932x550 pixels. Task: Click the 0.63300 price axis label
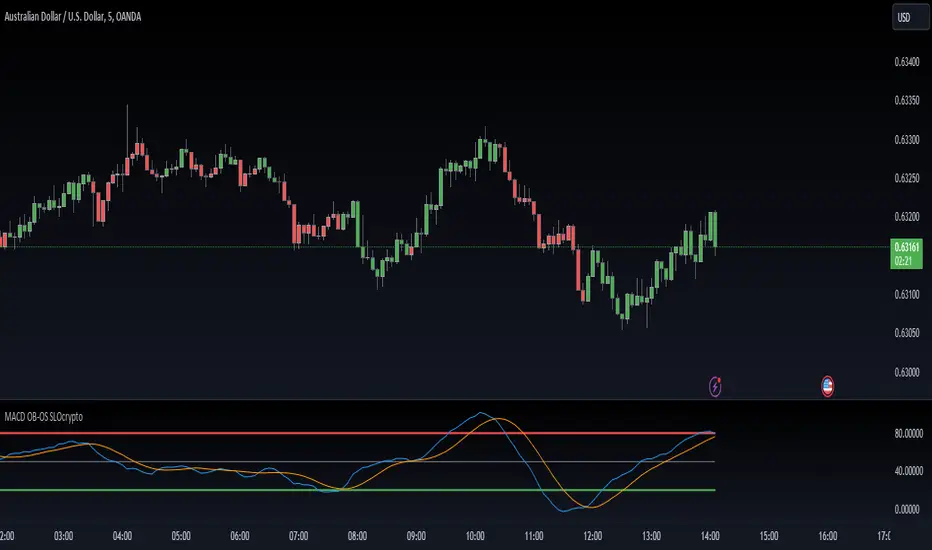coord(906,140)
